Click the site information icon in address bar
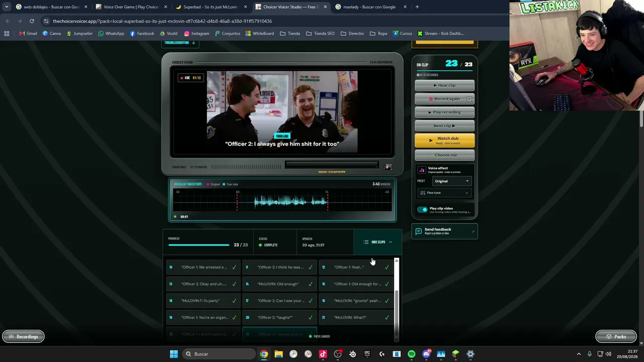This screenshot has height=362, width=644. [x=46, y=21]
